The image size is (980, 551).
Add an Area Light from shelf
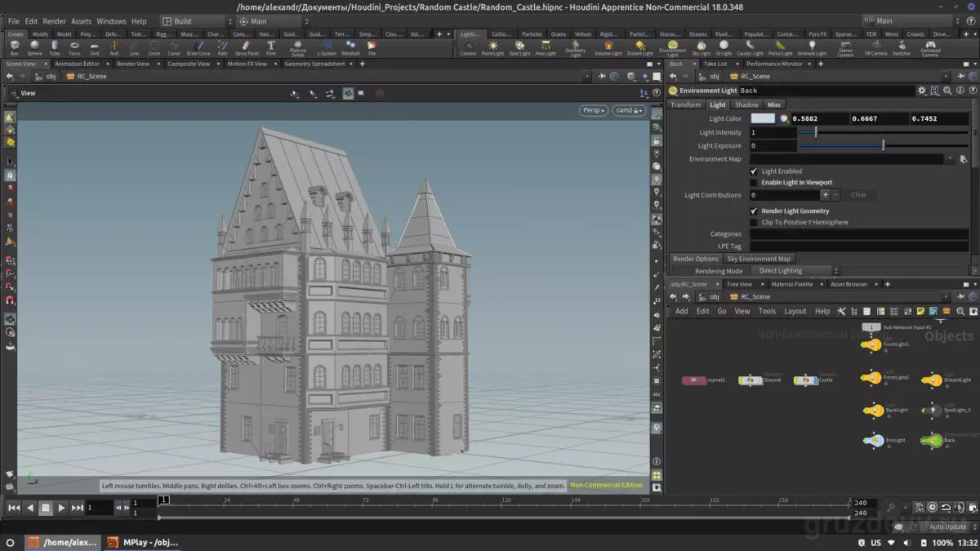pyautogui.click(x=546, y=48)
